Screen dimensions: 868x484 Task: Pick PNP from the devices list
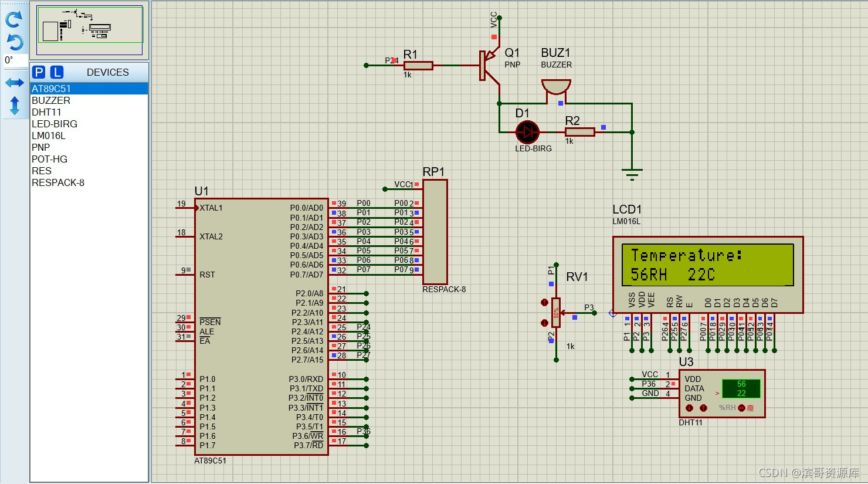click(89, 147)
